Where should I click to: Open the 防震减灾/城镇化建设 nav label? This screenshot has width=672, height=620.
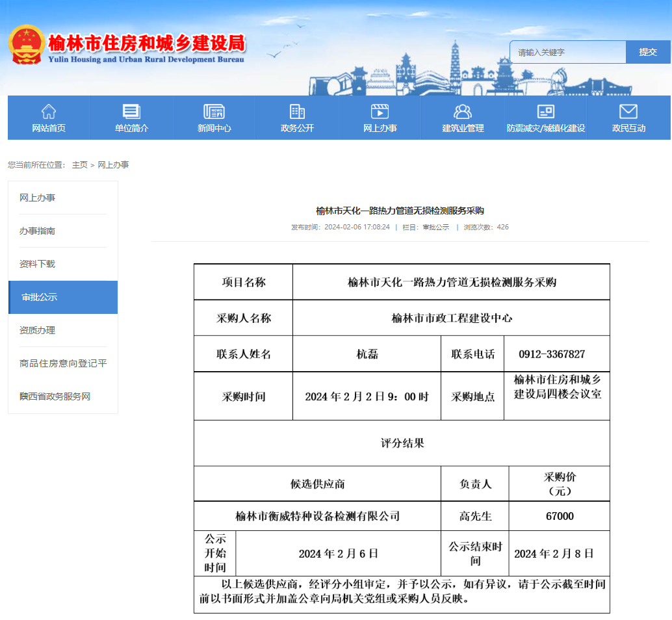(x=545, y=128)
